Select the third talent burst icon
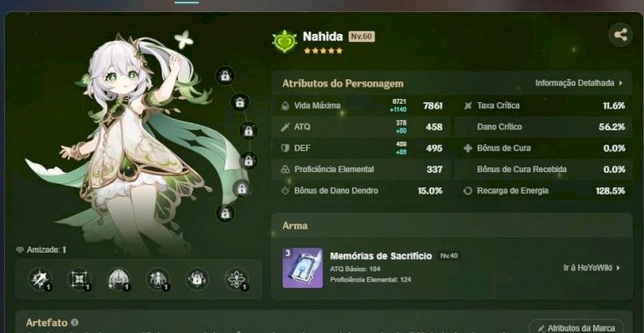This screenshot has width=644, height=333. [118, 279]
